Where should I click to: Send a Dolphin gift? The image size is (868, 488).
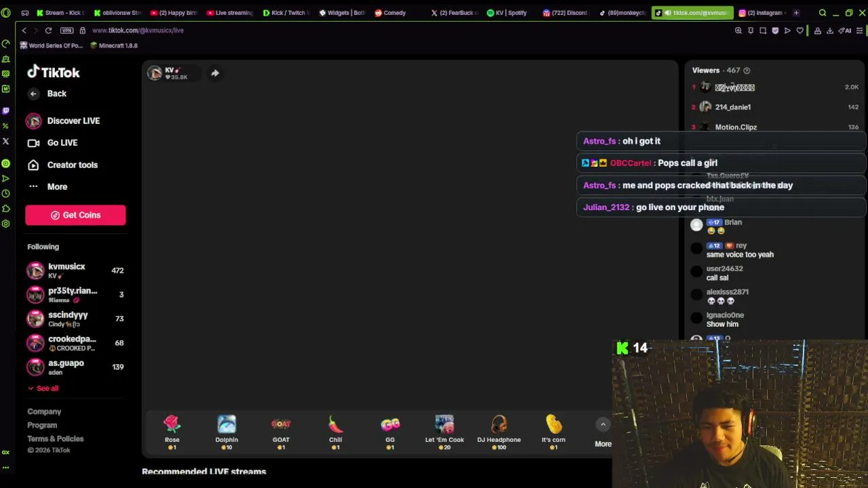(226, 432)
